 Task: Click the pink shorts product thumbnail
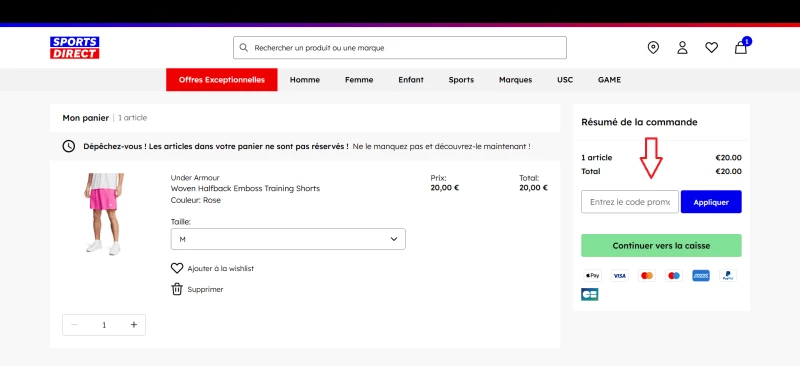[x=104, y=213]
